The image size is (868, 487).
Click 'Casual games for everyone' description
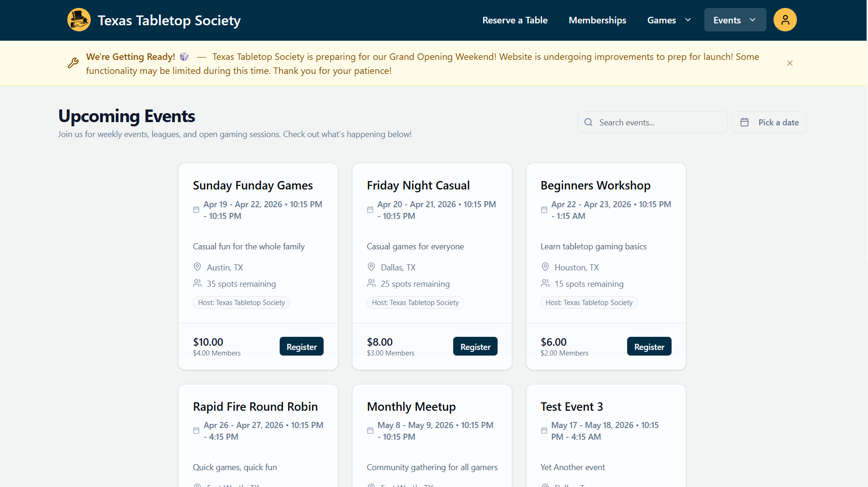[415, 247]
